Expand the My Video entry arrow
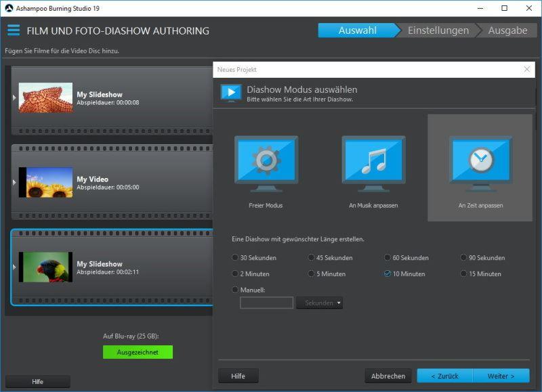Image resolution: width=542 pixels, height=392 pixels. pos(15,183)
